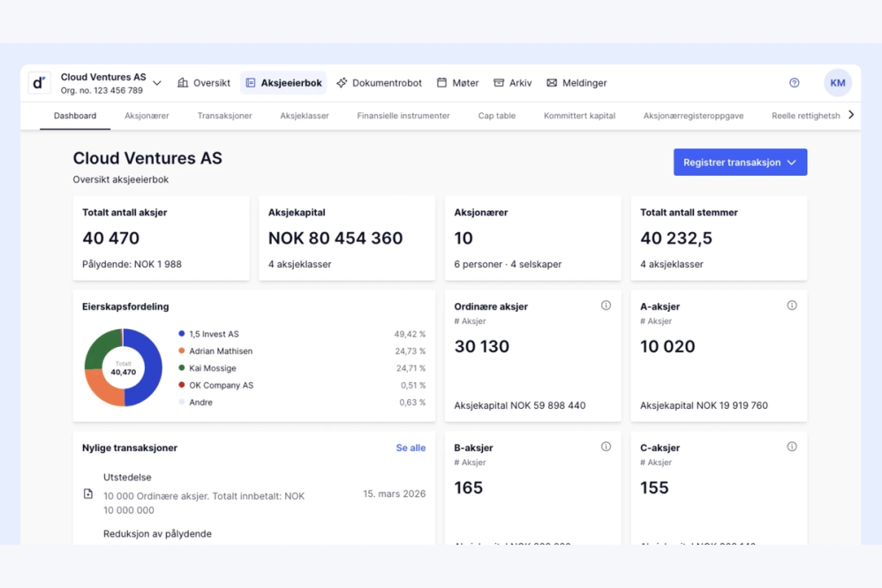882x588 pixels.
Task: Open the Arkiv menu item
Action: coord(512,83)
